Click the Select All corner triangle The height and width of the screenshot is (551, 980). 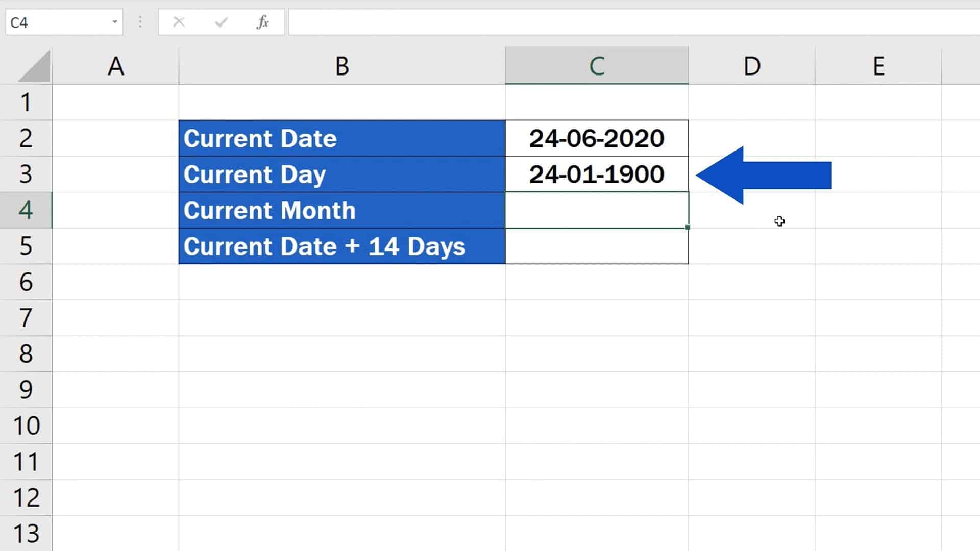coord(34,67)
